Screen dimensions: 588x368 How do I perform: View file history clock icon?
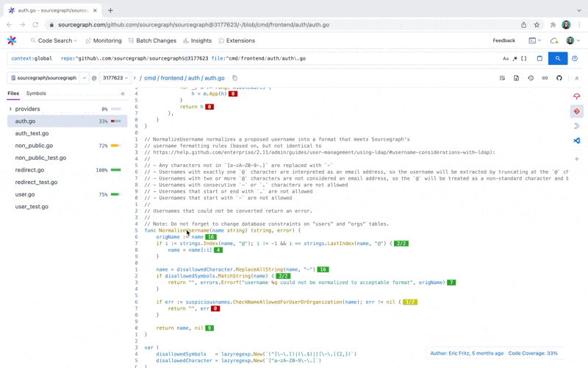tap(531, 78)
